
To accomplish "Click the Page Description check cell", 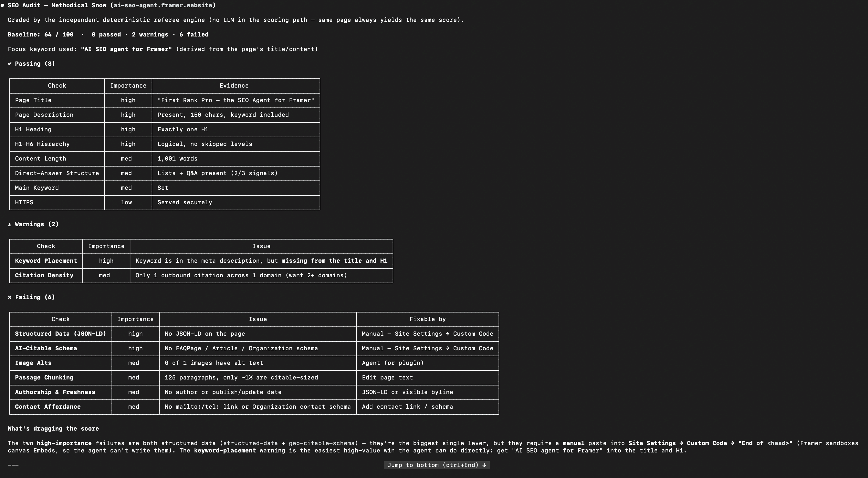I will (57, 115).
